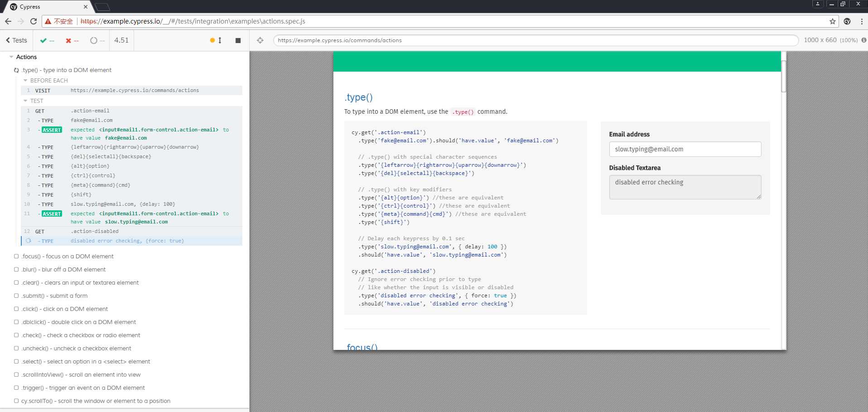Collapse the Actions suite
Screen dimensions: 868x412
11,57
